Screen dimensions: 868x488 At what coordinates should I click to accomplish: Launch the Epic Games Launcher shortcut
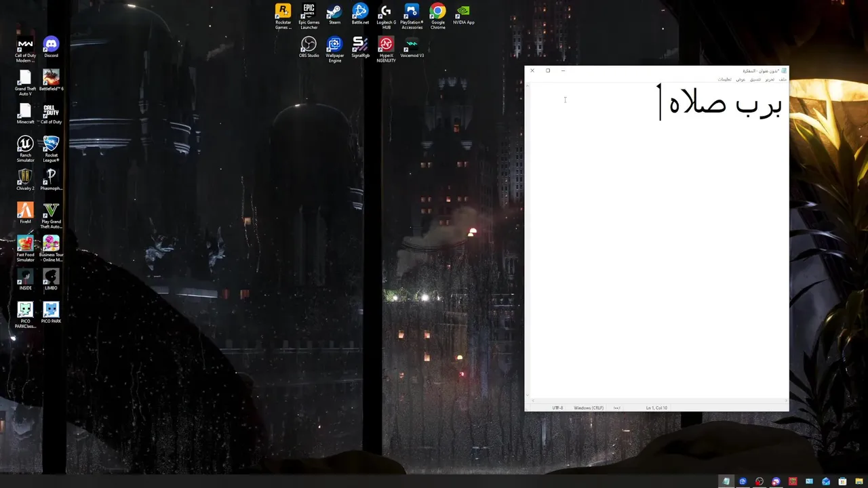[309, 16]
